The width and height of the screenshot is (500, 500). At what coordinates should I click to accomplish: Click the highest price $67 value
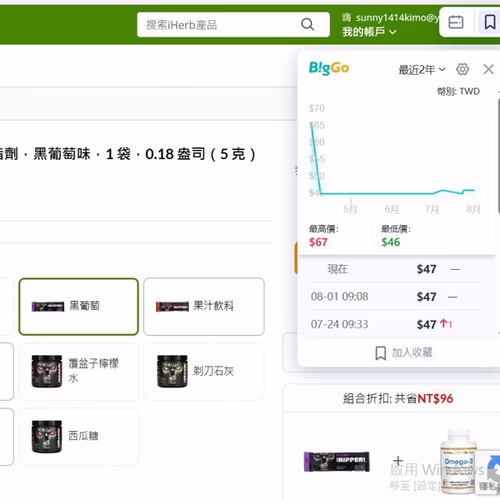point(318,242)
